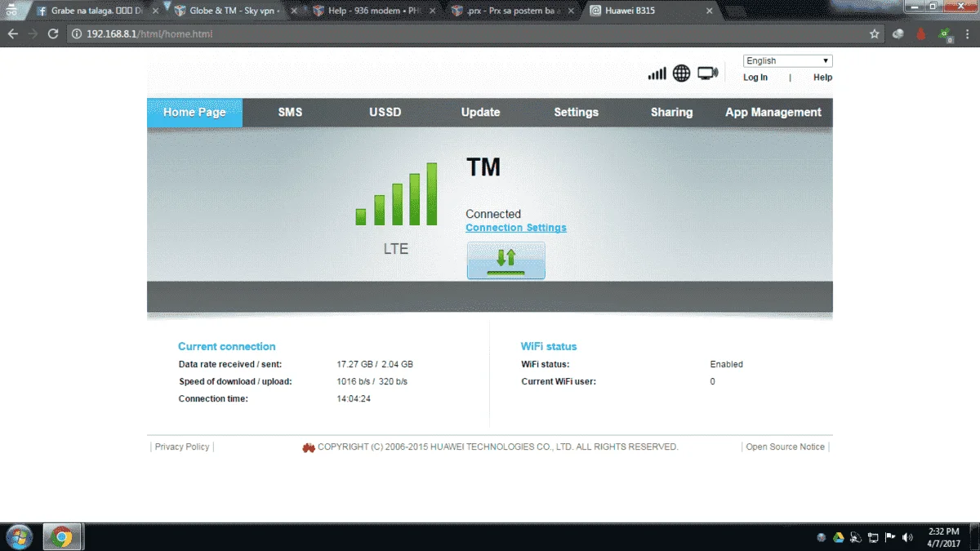Click the site information icon in address bar
This screenshot has height=551, width=980.
[x=77, y=34]
